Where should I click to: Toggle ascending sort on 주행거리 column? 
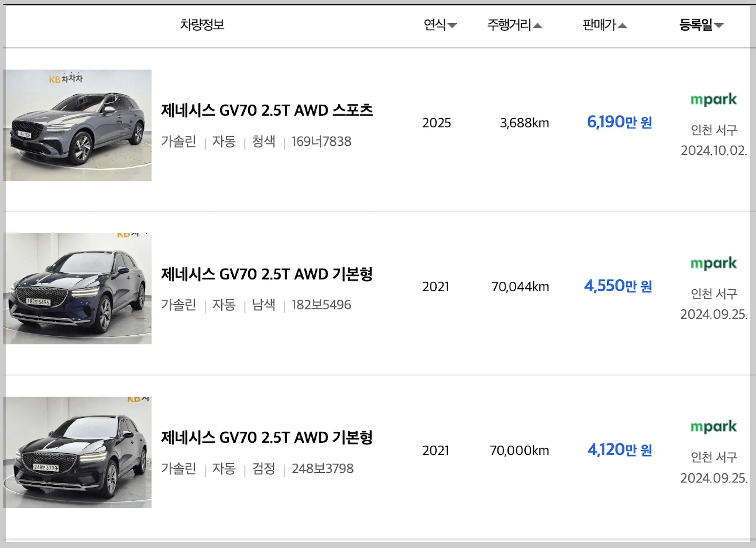pos(537,25)
